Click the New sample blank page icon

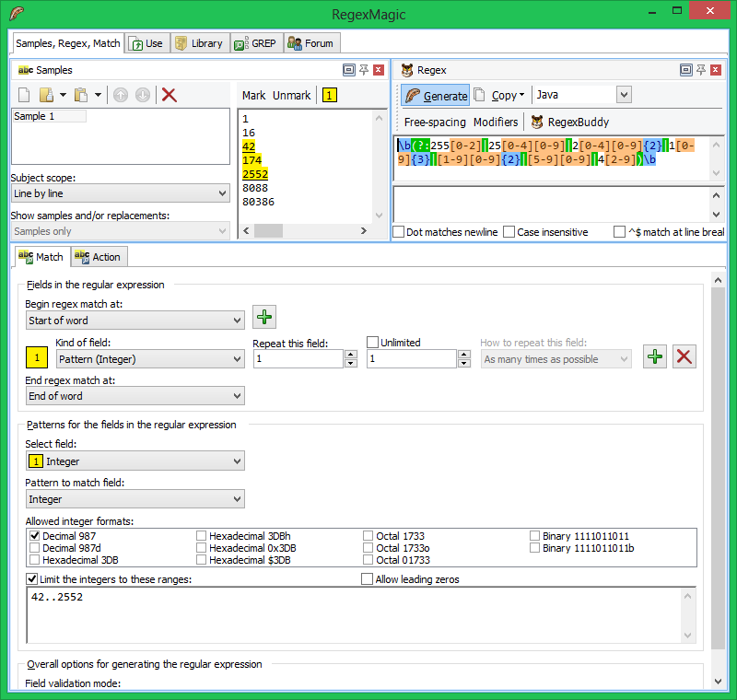24,96
